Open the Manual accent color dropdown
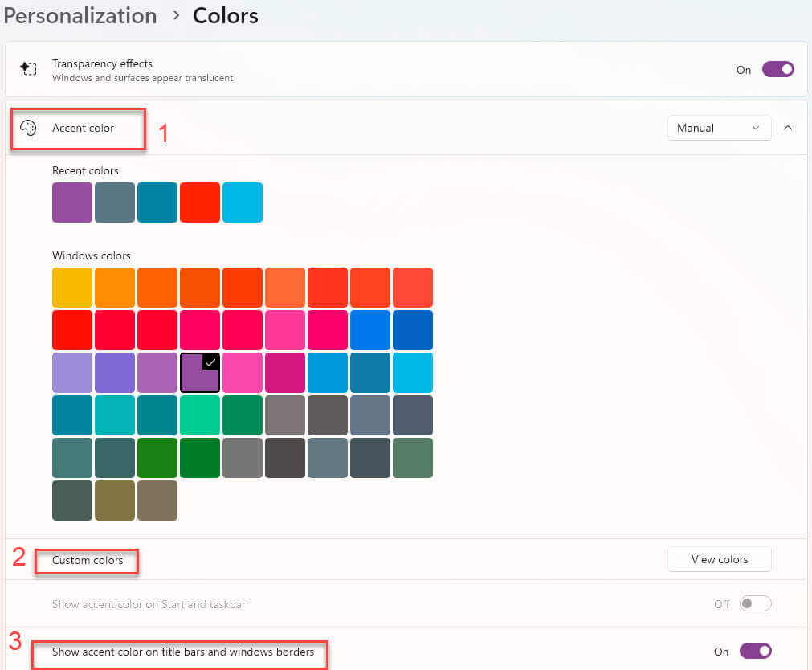The width and height of the screenshot is (812, 670). pyautogui.click(x=719, y=128)
